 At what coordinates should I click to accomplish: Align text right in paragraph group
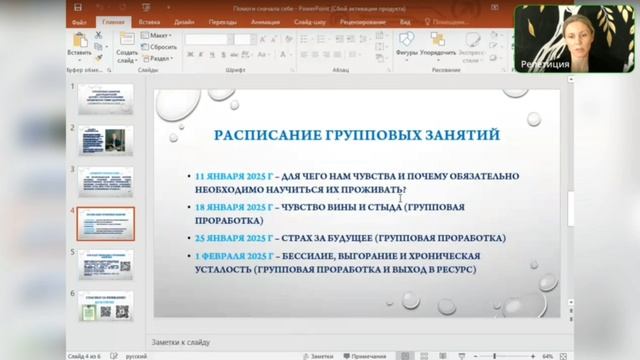click(326, 54)
